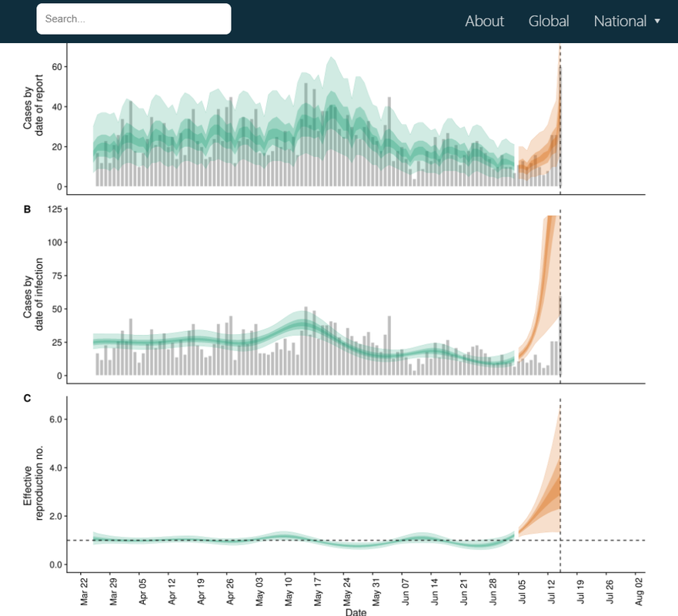The width and height of the screenshot is (678, 616).
Task: Click the 'Jun 14' date tick label
Action: (435, 591)
